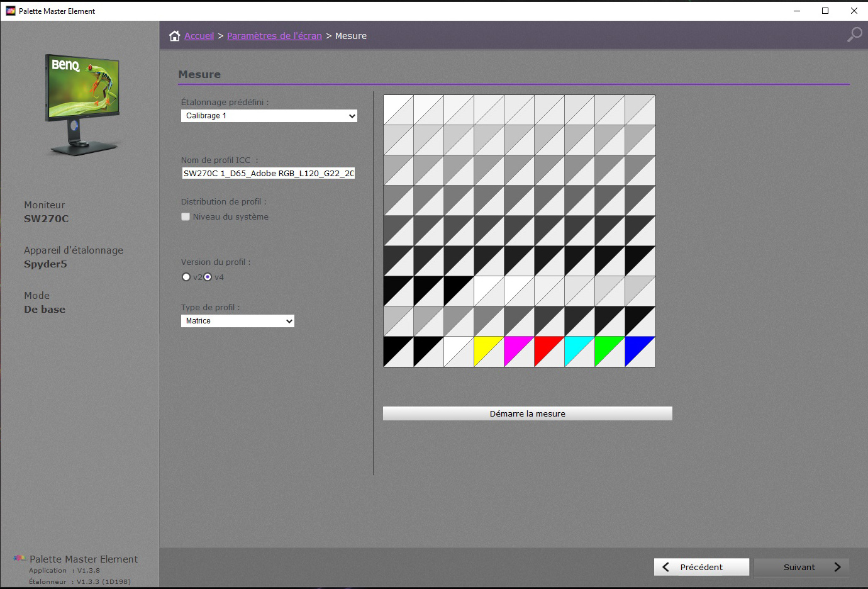The width and height of the screenshot is (868, 589).
Task: Click the Suivant button
Action: click(801, 567)
